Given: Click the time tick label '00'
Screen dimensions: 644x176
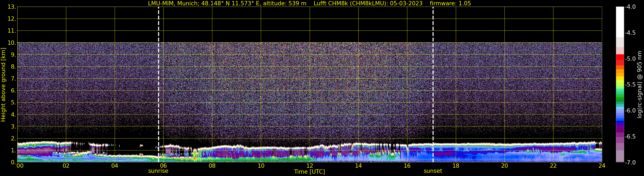Looking at the screenshot, I should click(20, 166).
